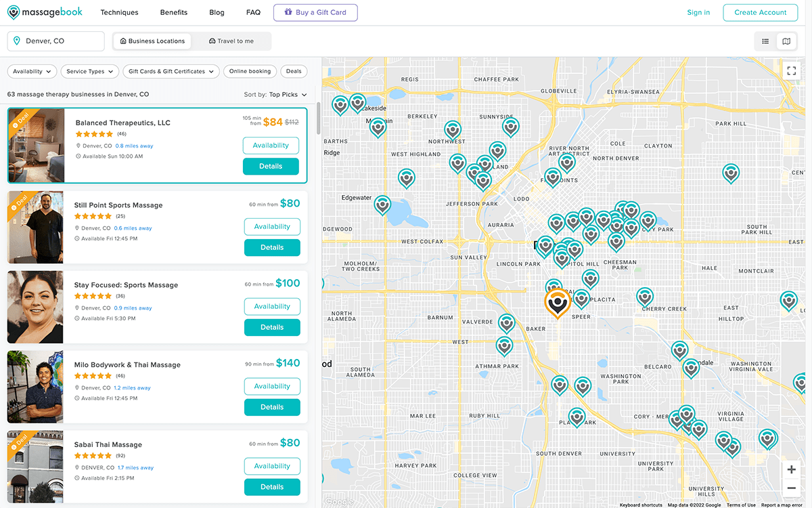The width and height of the screenshot is (812, 508).
Task: Enter fullscreen map view
Action: point(791,70)
